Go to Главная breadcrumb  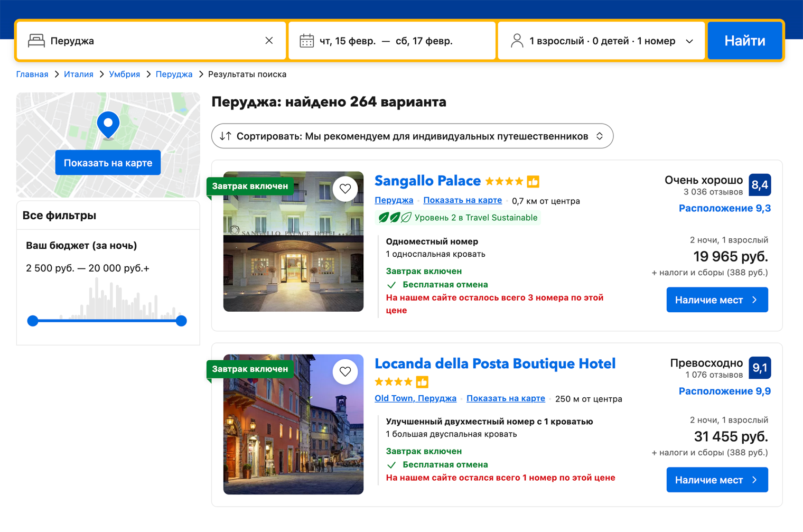click(32, 74)
